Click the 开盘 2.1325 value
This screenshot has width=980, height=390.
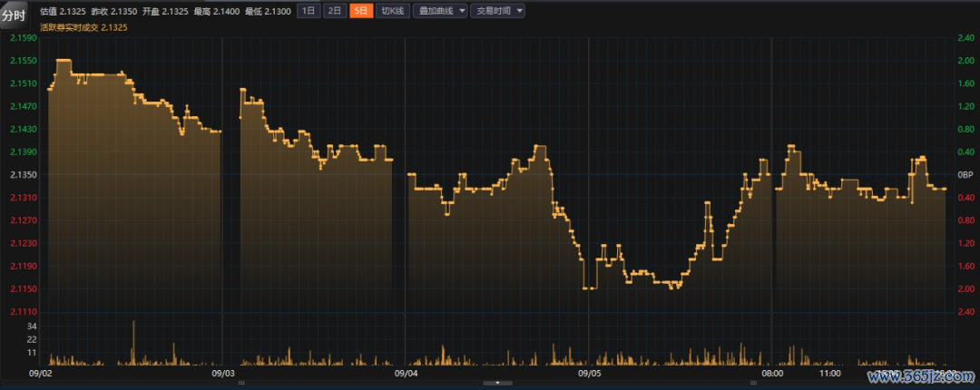pyautogui.click(x=166, y=11)
